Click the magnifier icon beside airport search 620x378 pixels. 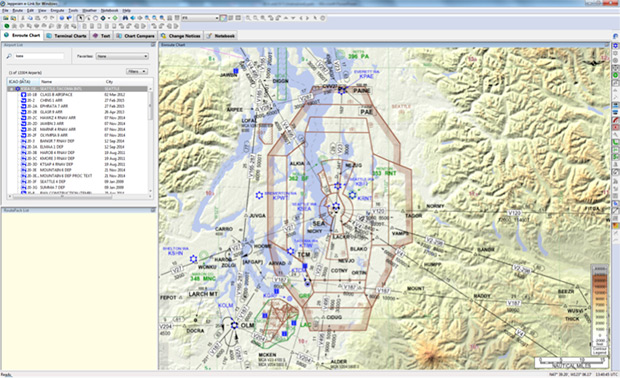point(9,56)
